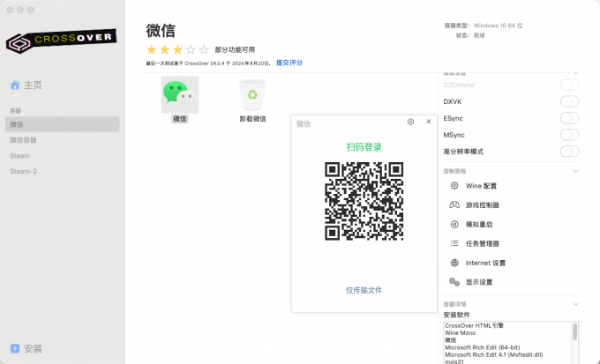Enable the ESync switch

click(569, 118)
